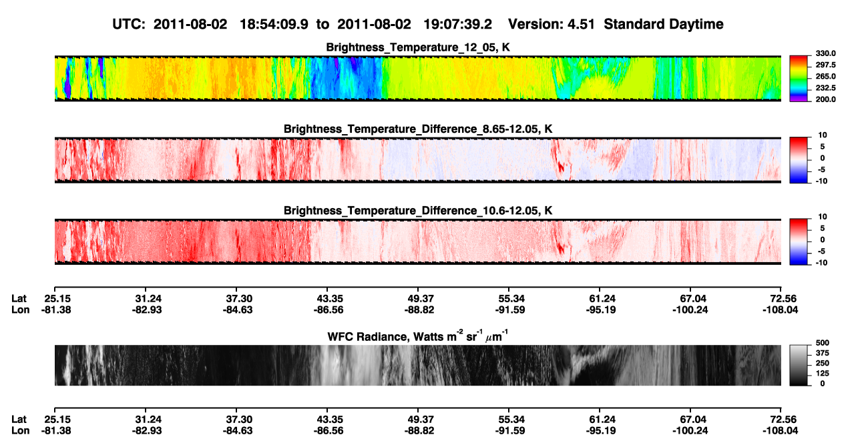The image size is (868, 445).
Task: Click longitude -108.04 on axis under WFC panel
Action: click(779, 430)
